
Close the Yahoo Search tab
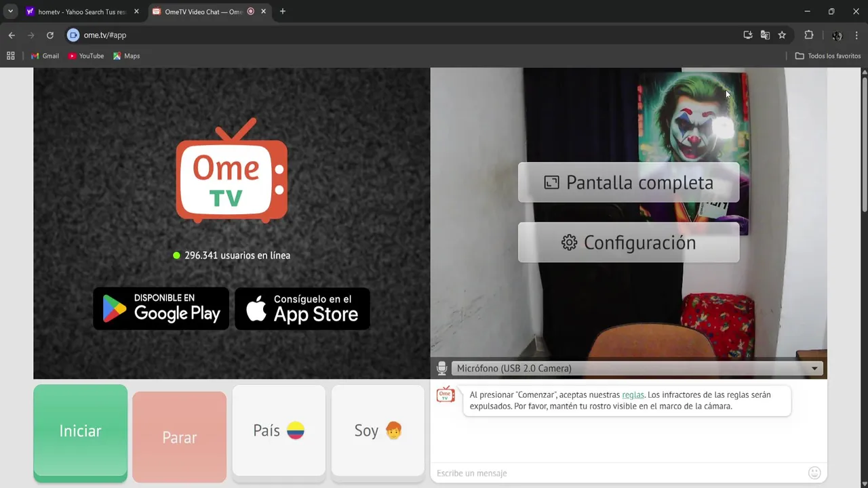coord(136,12)
